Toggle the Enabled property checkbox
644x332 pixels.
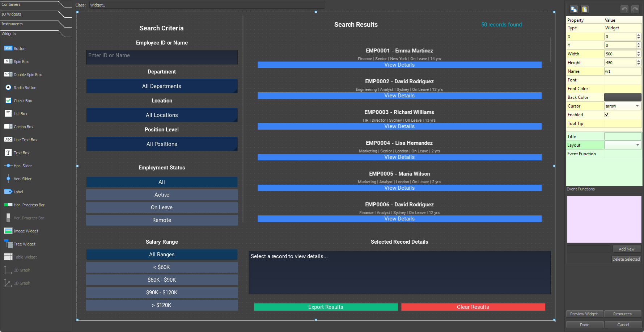[607, 114]
